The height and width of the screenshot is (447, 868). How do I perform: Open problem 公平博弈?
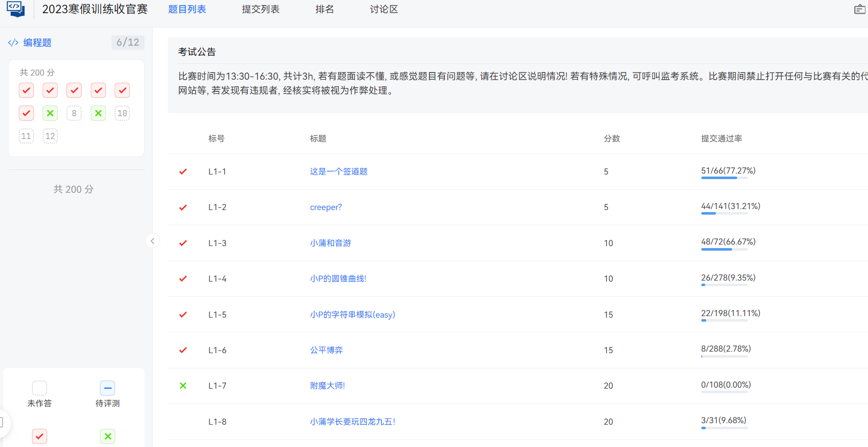[x=327, y=350]
